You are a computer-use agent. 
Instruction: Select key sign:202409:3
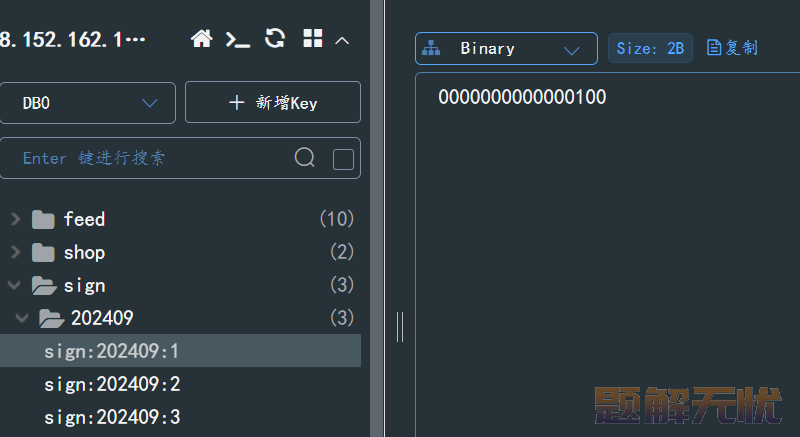(112, 417)
